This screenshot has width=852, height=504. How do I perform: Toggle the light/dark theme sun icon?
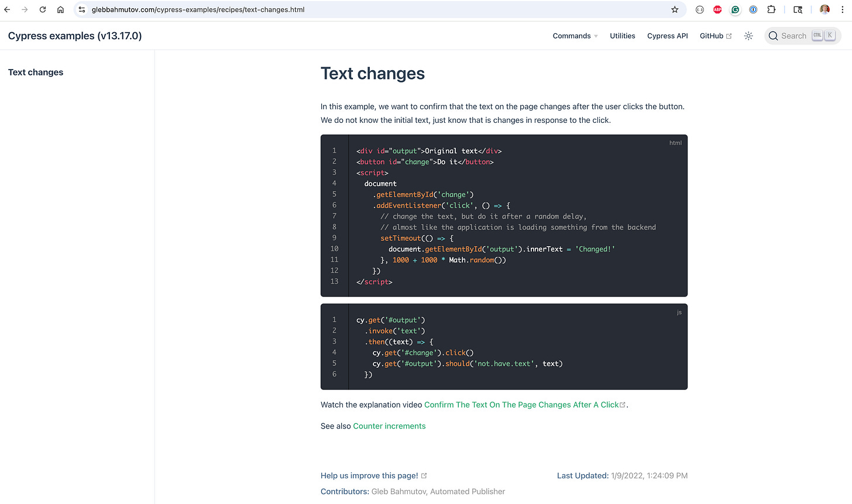[x=748, y=36]
